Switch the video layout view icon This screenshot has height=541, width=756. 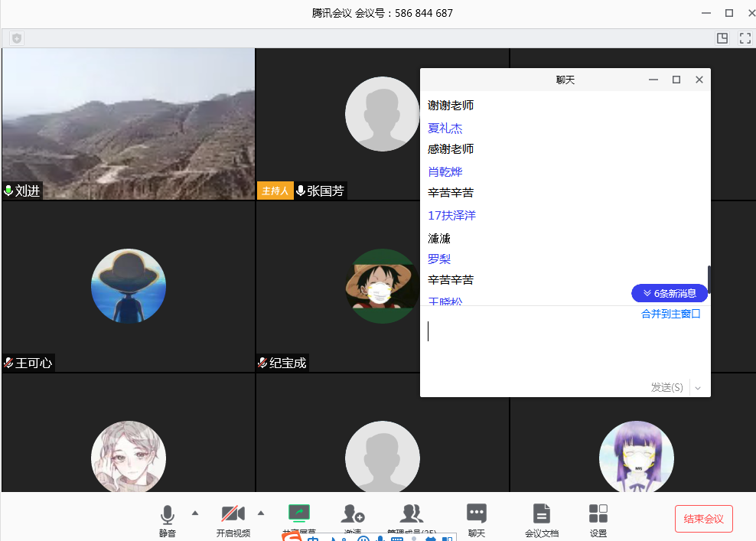(722, 38)
